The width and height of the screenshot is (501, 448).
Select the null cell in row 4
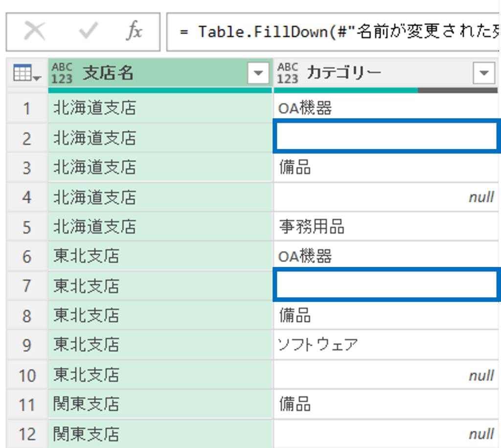coord(386,197)
